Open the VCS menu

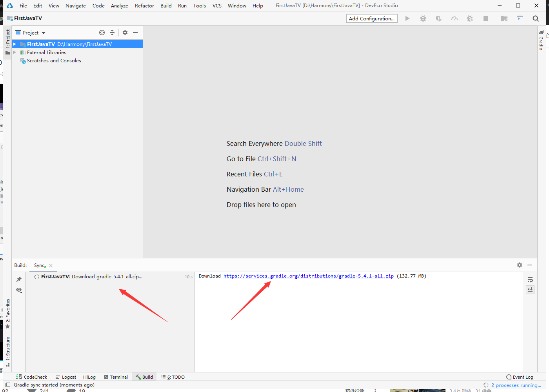(217, 5)
